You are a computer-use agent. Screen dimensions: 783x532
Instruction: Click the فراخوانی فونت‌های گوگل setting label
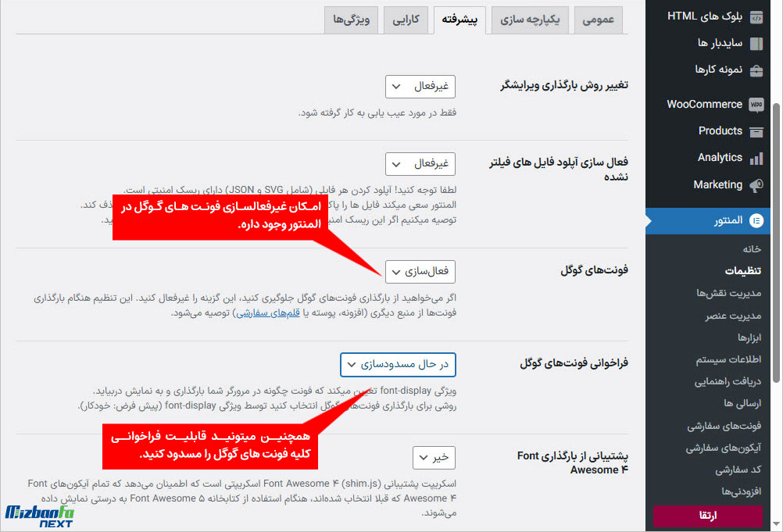574,363
